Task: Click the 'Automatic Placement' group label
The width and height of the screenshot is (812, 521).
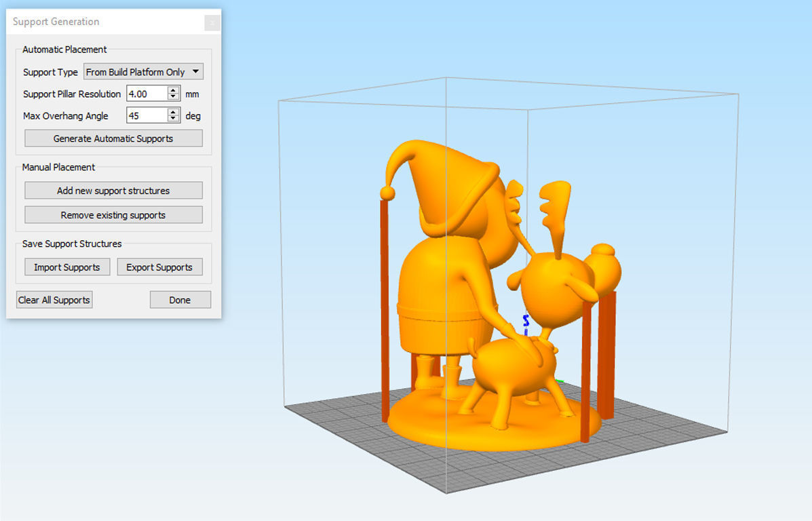Action: (64, 50)
